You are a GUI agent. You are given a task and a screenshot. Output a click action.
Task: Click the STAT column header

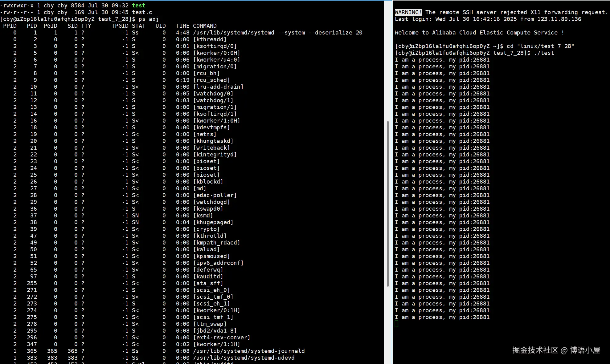pyautogui.click(x=139, y=26)
